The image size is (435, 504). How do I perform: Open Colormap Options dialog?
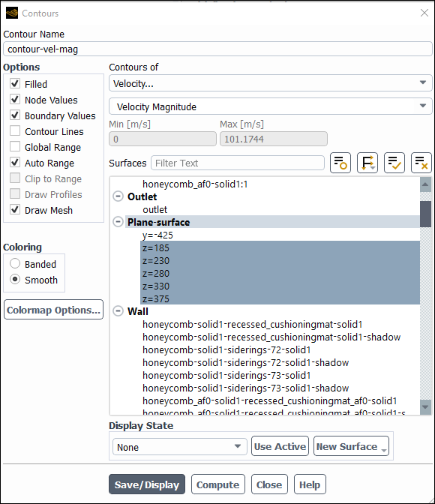tap(54, 310)
